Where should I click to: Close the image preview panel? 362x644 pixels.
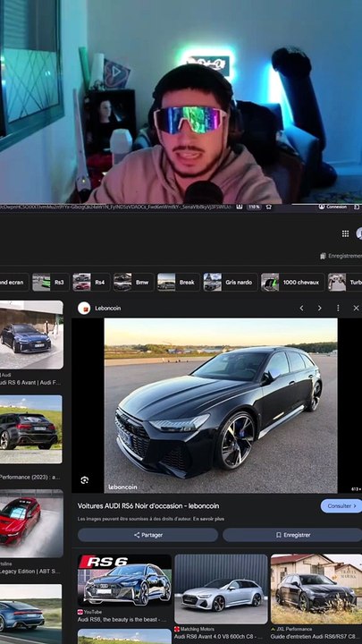tap(356, 308)
